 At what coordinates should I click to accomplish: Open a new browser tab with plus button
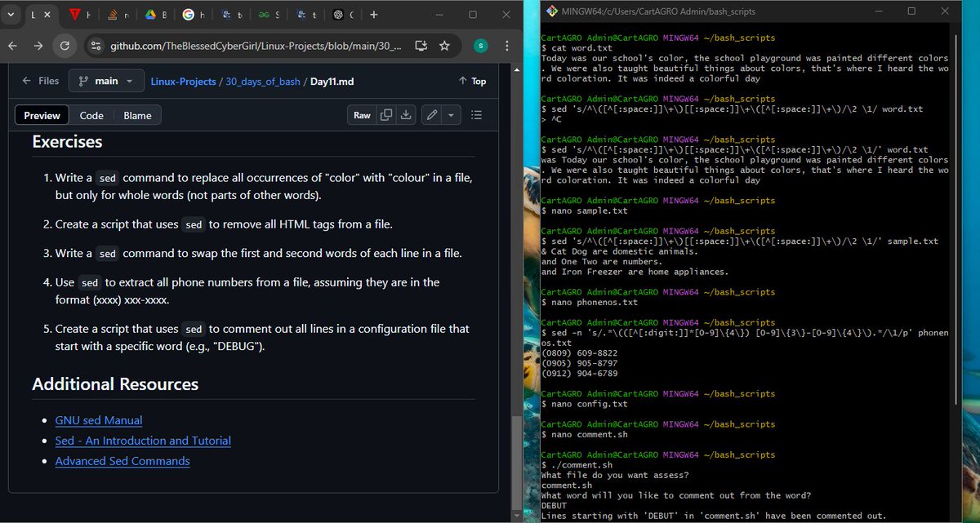[x=373, y=14]
